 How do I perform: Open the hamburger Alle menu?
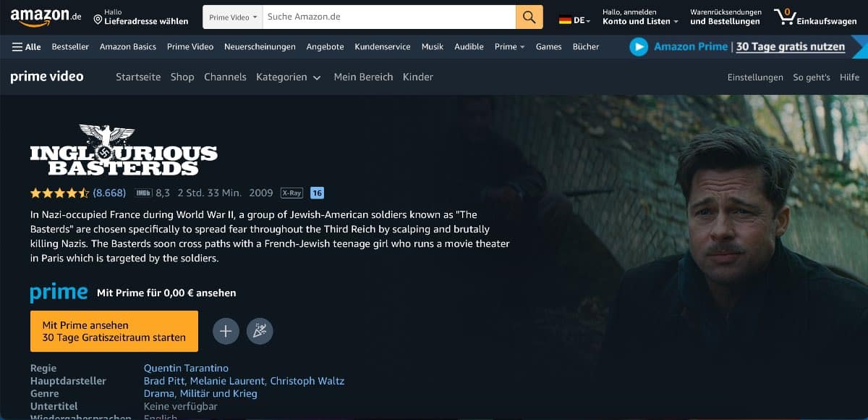[27, 46]
